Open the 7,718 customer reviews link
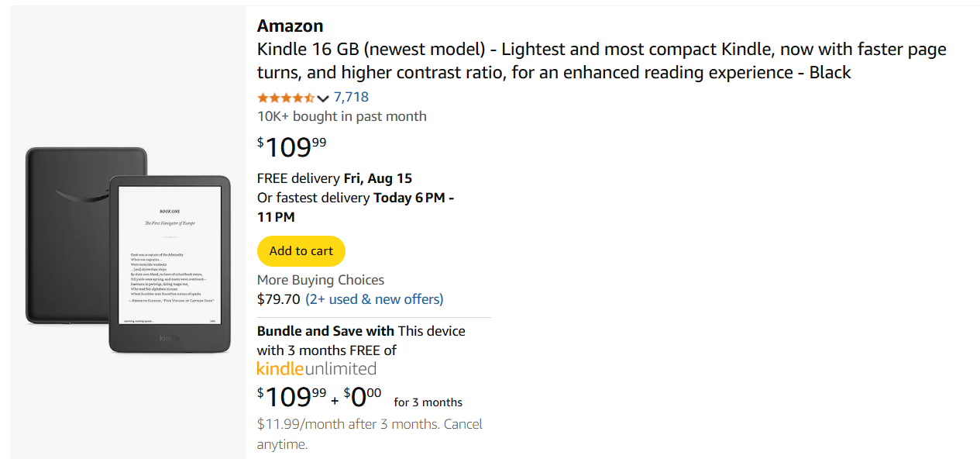 click(352, 97)
